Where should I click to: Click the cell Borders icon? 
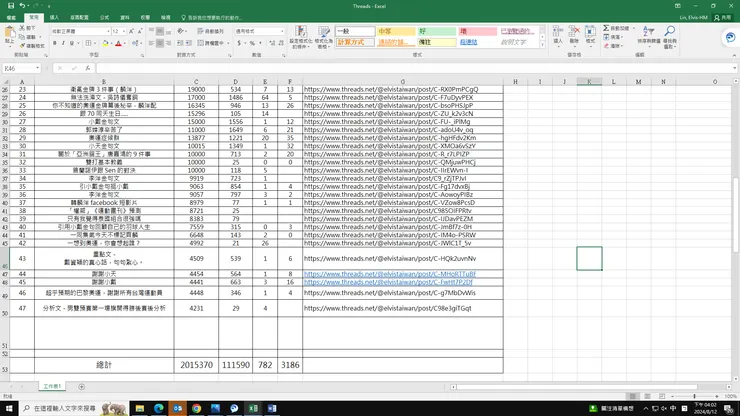(x=88, y=43)
